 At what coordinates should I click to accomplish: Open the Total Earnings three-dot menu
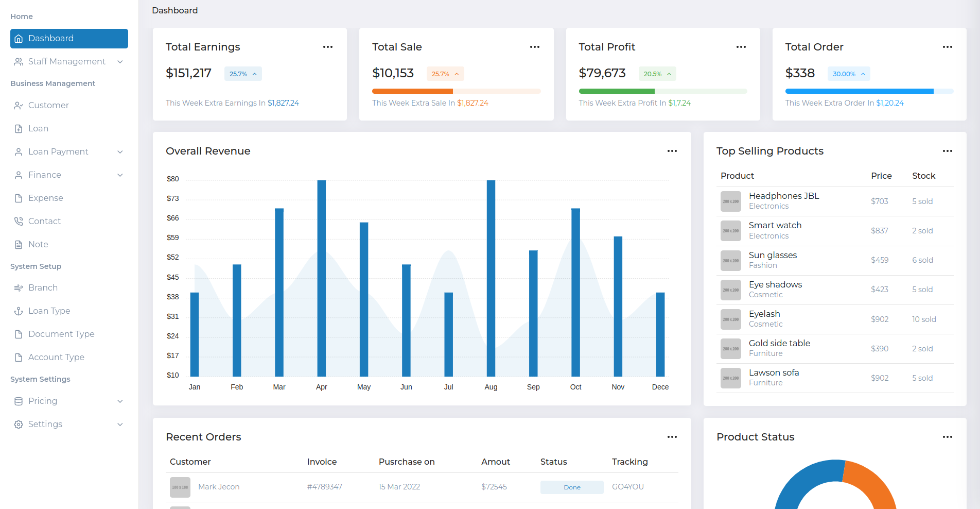point(328,47)
